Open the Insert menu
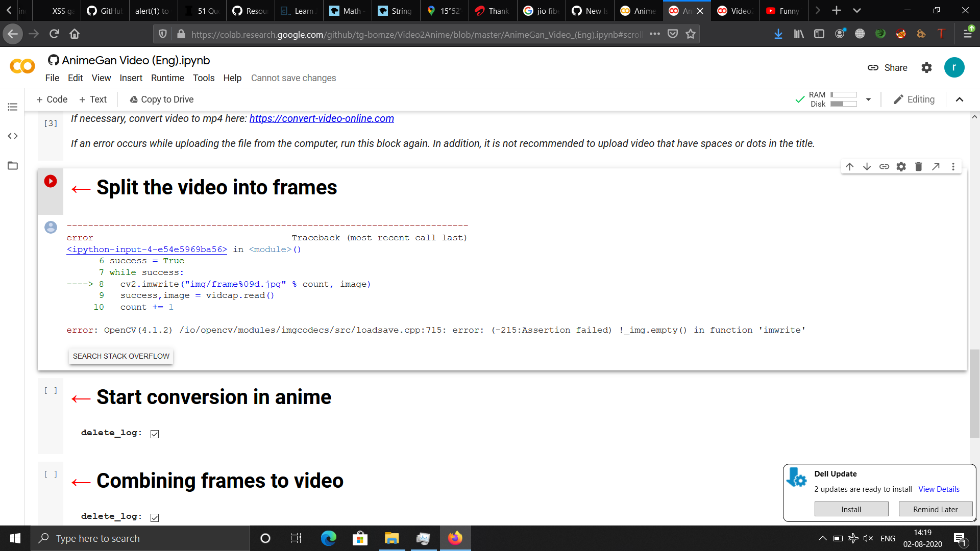The height and width of the screenshot is (551, 980). 131,78
